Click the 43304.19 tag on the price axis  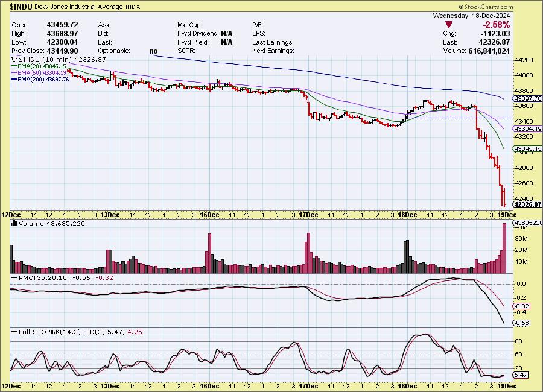point(527,129)
